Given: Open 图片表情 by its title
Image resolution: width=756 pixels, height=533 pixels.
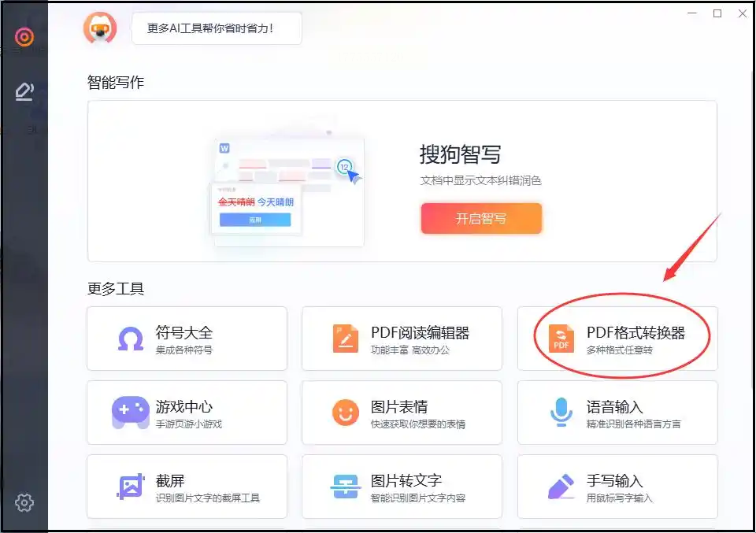Looking at the screenshot, I should [x=398, y=407].
